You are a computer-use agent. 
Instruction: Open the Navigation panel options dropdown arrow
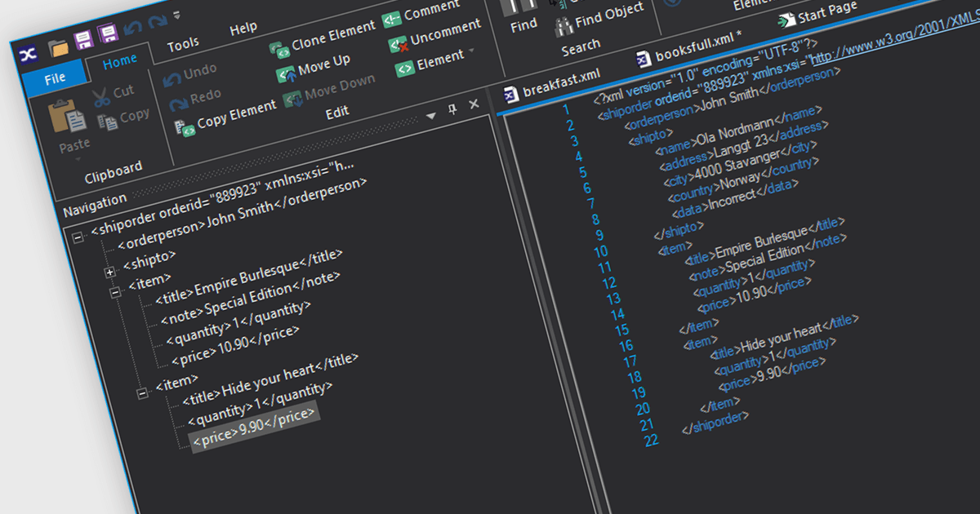tap(431, 116)
